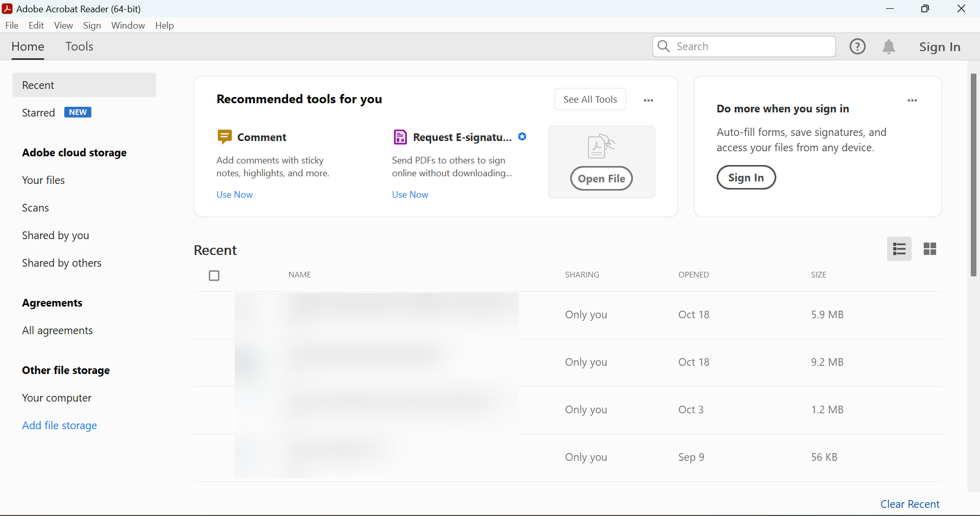Open the notifications bell
The width and height of the screenshot is (980, 516).
tap(889, 46)
